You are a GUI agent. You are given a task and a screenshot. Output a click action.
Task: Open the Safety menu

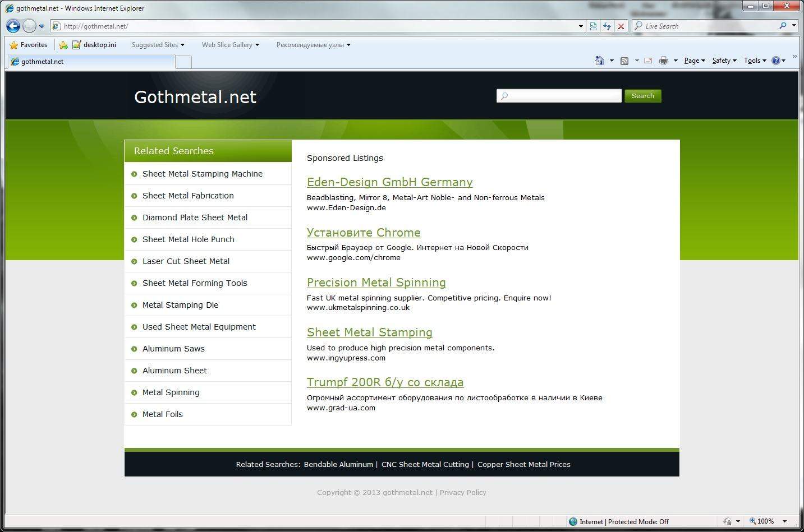(x=724, y=61)
